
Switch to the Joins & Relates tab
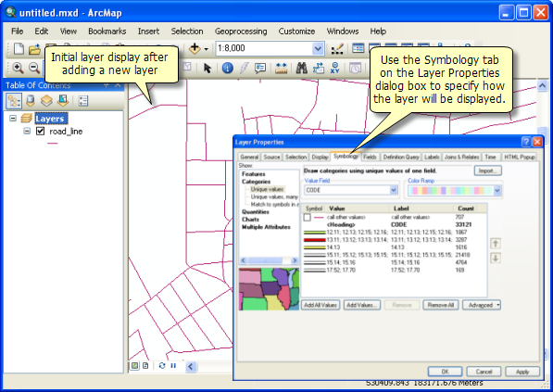click(461, 157)
